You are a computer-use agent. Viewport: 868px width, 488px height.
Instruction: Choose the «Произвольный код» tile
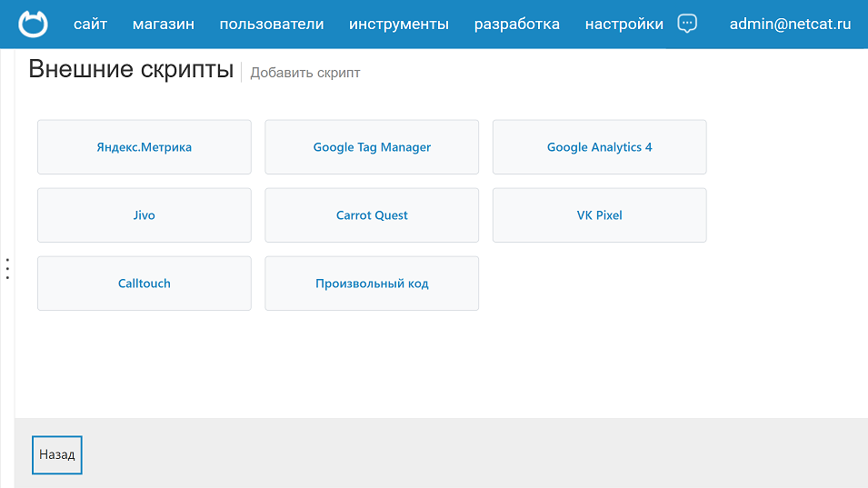click(x=372, y=284)
